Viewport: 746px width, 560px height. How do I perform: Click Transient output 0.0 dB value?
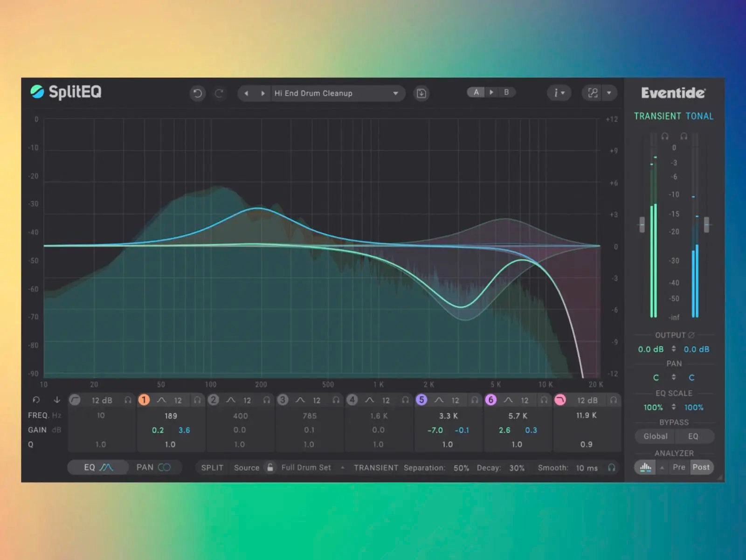pyautogui.click(x=650, y=349)
